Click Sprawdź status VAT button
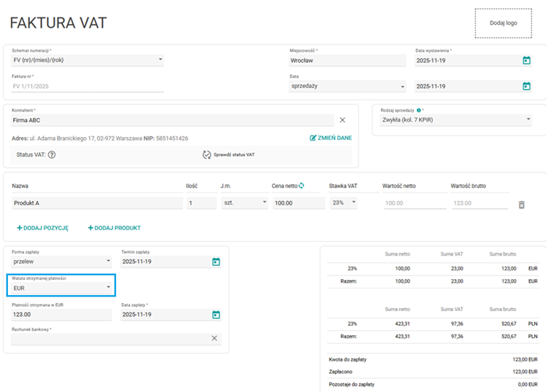This screenshot has width=548, height=392. pyautogui.click(x=229, y=154)
